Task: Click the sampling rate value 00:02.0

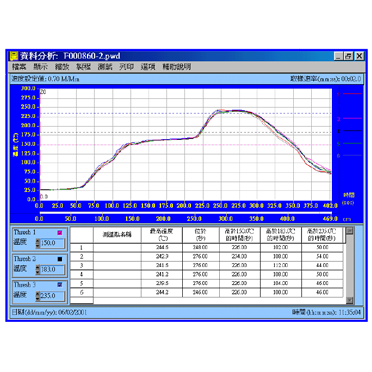Action: pyautogui.click(x=351, y=79)
